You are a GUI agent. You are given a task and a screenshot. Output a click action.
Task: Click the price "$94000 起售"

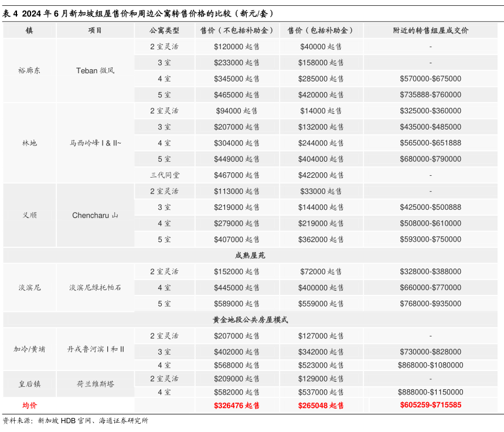coord(237,111)
